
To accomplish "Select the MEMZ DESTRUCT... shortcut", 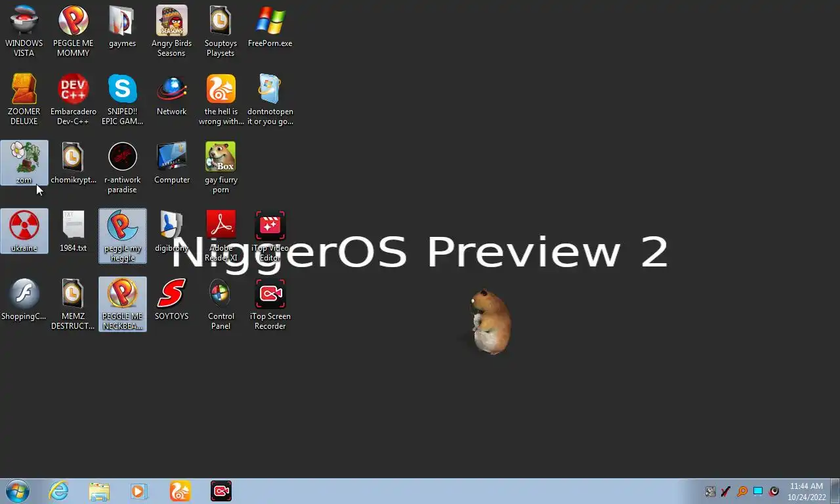I will pyautogui.click(x=73, y=304).
